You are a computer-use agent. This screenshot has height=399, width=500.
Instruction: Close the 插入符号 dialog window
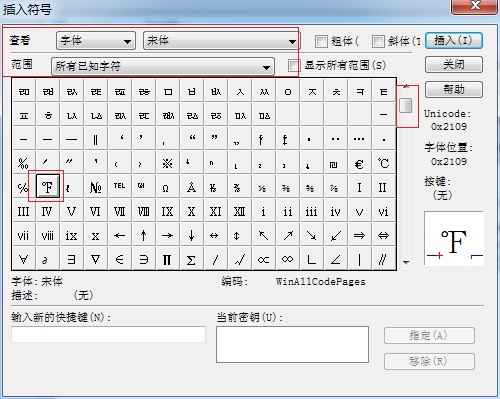pos(474,6)
